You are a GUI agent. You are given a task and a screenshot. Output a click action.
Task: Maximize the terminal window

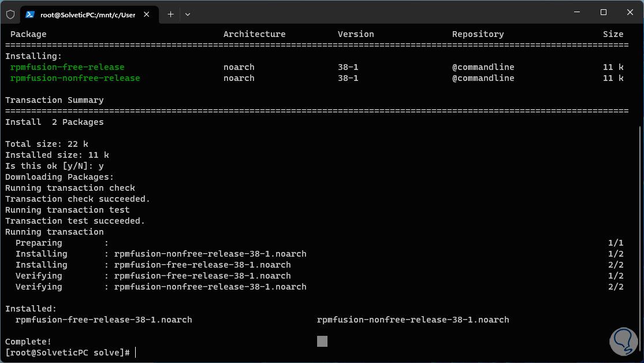tap(604, 12)
